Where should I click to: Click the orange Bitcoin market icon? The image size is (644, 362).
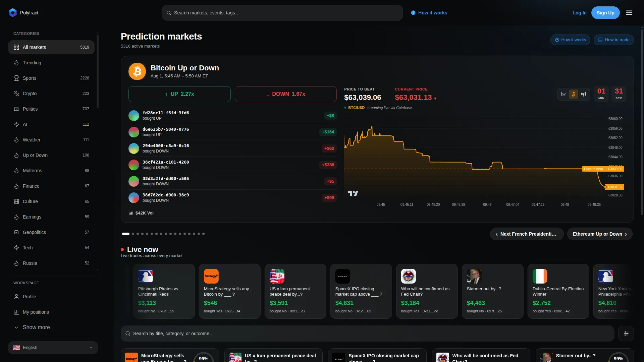[x=137, y=71]
